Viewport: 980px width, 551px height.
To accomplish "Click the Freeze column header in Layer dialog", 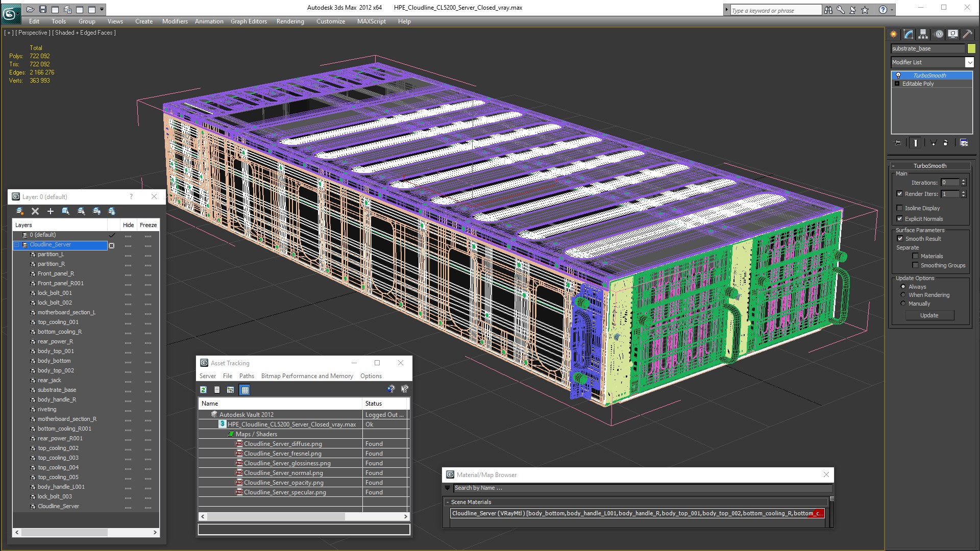I will pos(148,225).
